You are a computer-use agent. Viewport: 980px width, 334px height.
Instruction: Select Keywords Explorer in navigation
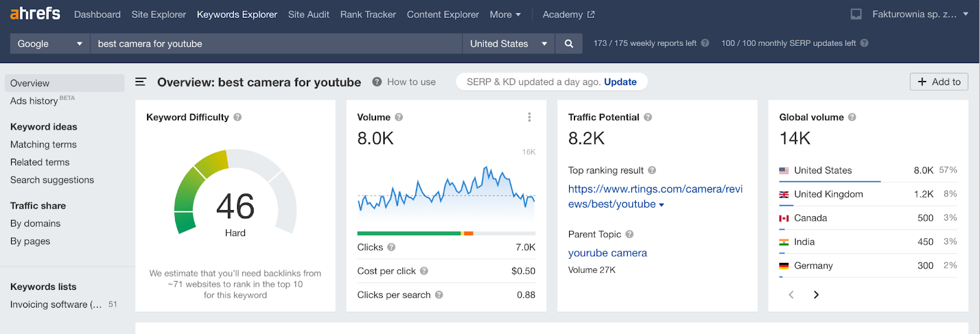tap(237, 14)
